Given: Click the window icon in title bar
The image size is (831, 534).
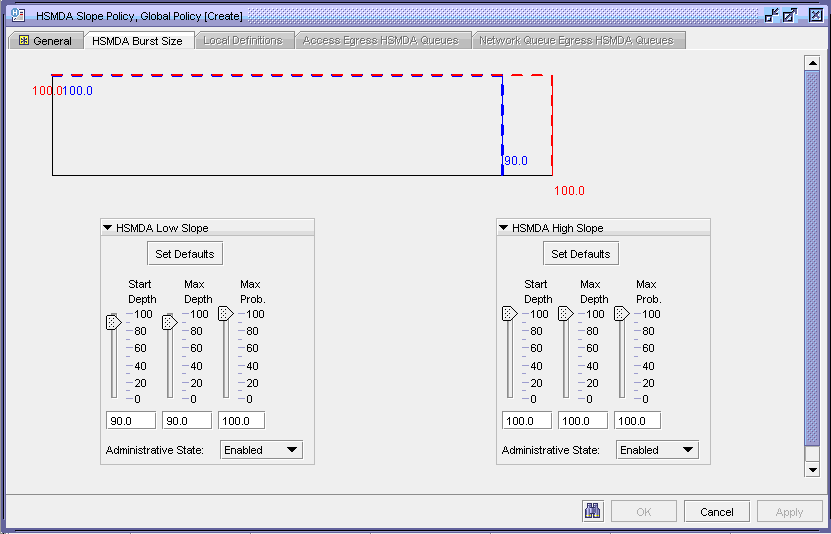Looking at the screenshot, I should pos(18,15).
